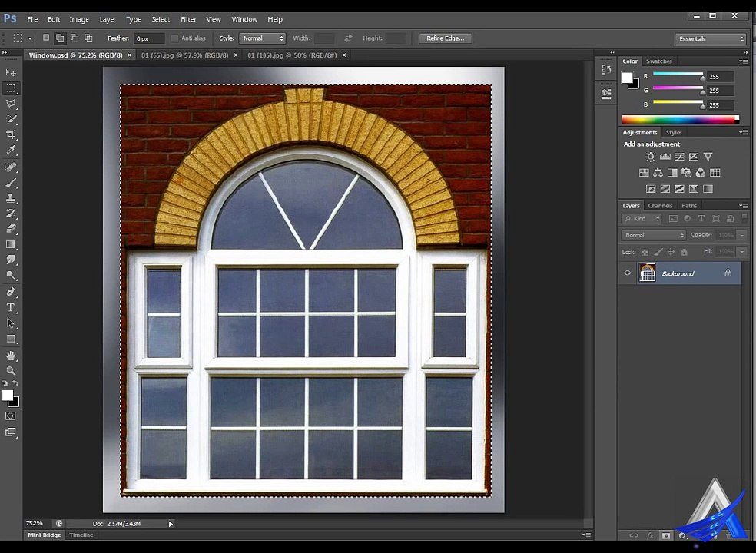The image size is (756, 553).
Task: Switch to the Swatches tab
Action: [658, 61]
